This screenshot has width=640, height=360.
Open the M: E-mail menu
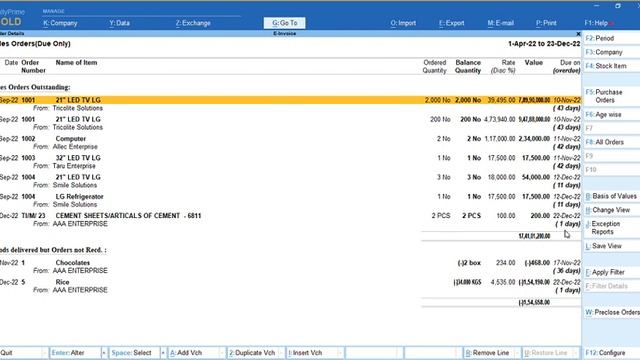(500, 23)
